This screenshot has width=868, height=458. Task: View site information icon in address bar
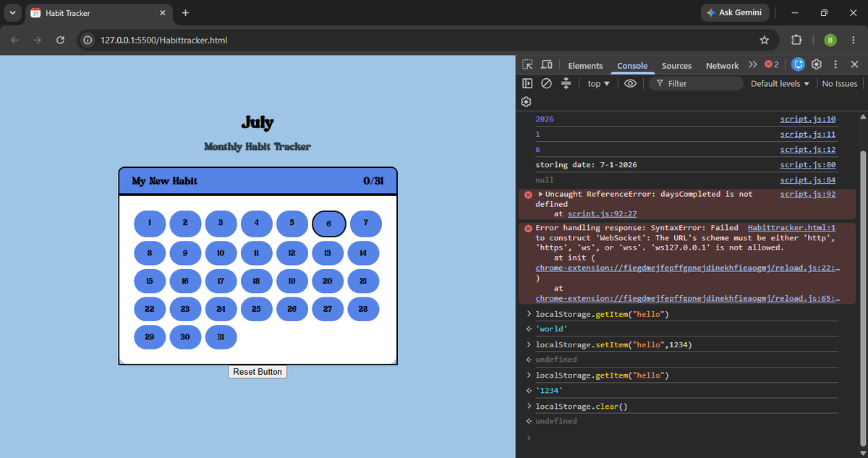click(x=88, y=40)
